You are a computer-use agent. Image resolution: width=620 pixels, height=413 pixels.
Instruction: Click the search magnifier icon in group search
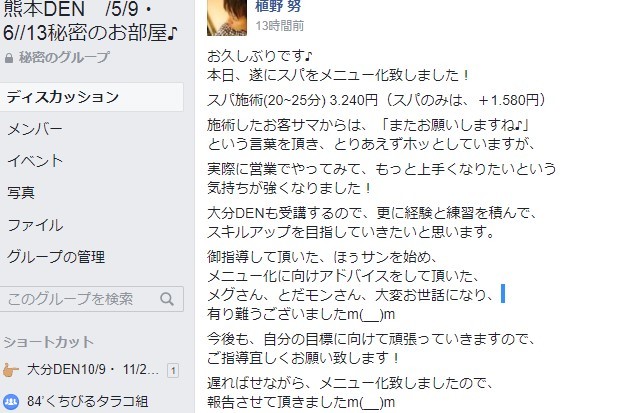tap(167, 299)
